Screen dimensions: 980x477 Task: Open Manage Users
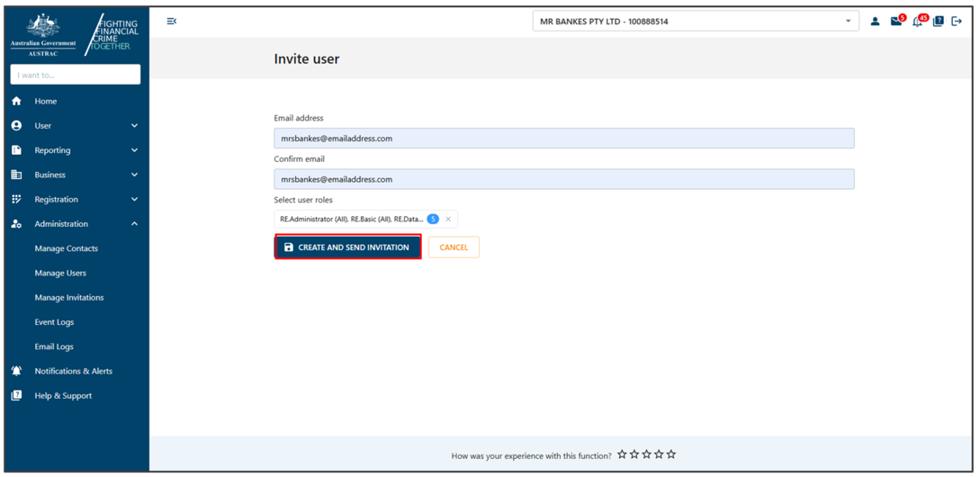coord(60,274)
